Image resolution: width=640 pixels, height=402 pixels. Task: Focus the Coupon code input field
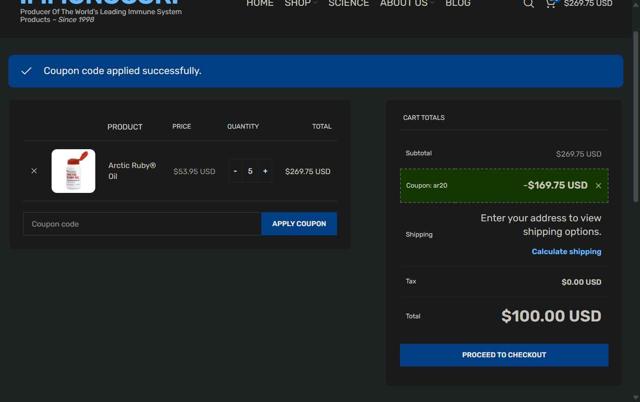[142, 224]
